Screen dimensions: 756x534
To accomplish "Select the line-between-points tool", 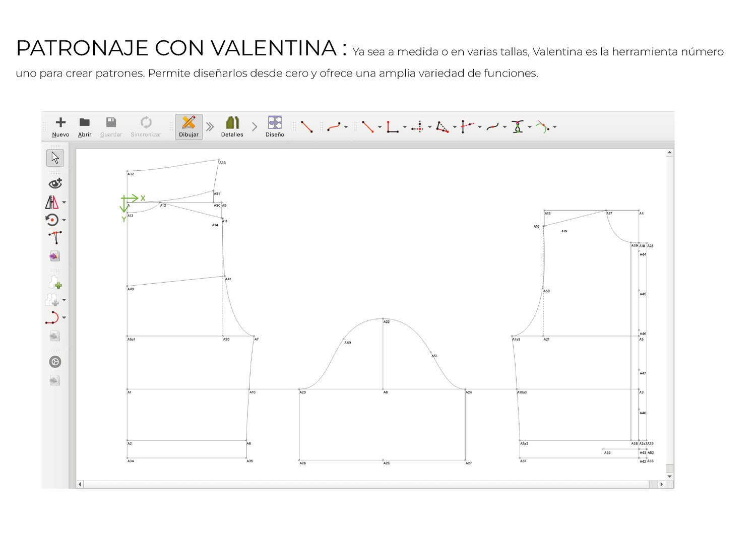I will tap(306, 126).
